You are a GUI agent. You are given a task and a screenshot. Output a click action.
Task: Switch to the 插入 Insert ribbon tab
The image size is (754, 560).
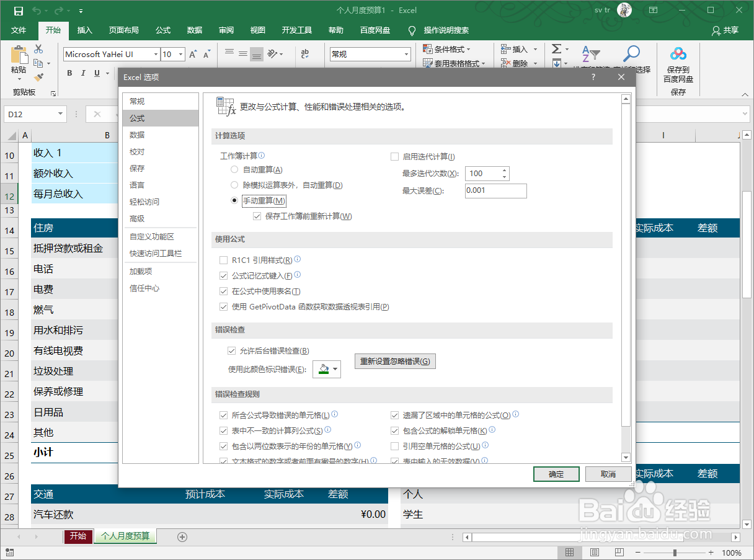pos(85,30)
